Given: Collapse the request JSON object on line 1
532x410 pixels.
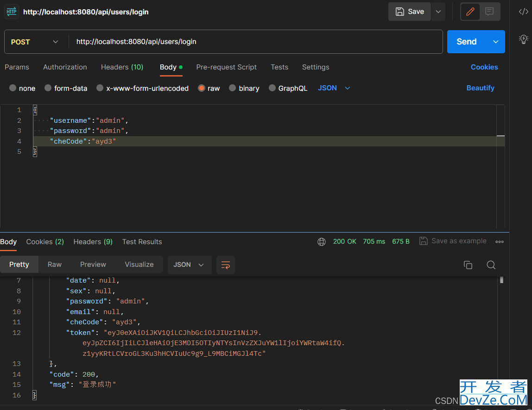Looking at the screenshot, I should coord(35,110).
